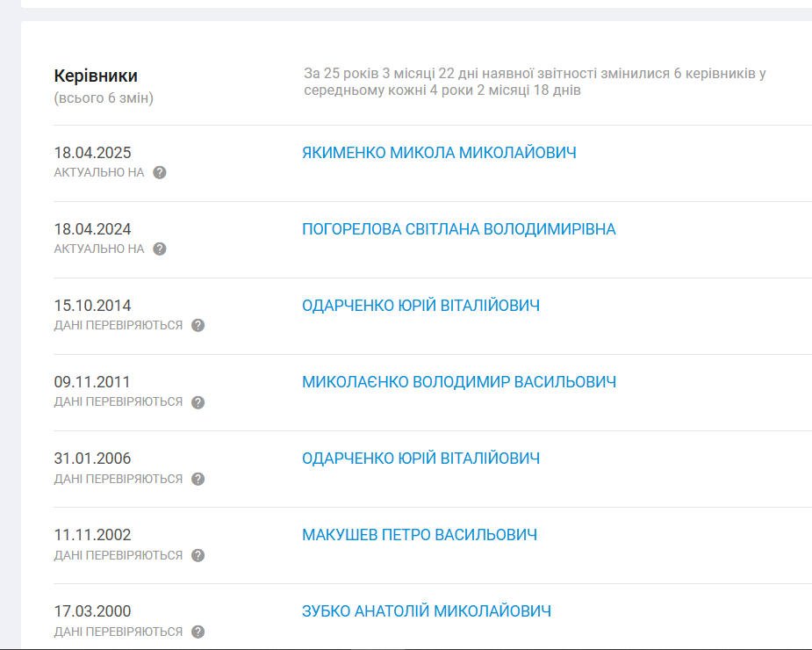Select the date 09.11.2011
Viewport: 812px width, 650px height.
(x=92, y=382)
